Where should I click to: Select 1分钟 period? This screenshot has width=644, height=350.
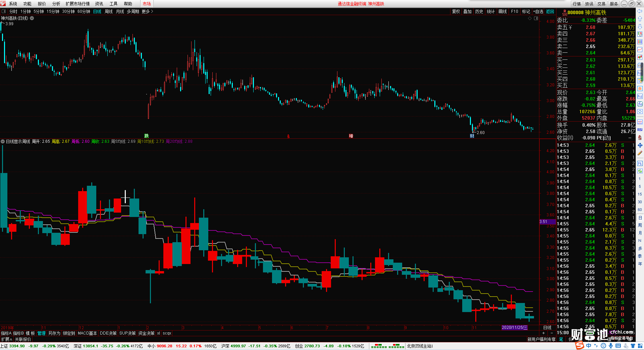(x=25, y=11)
